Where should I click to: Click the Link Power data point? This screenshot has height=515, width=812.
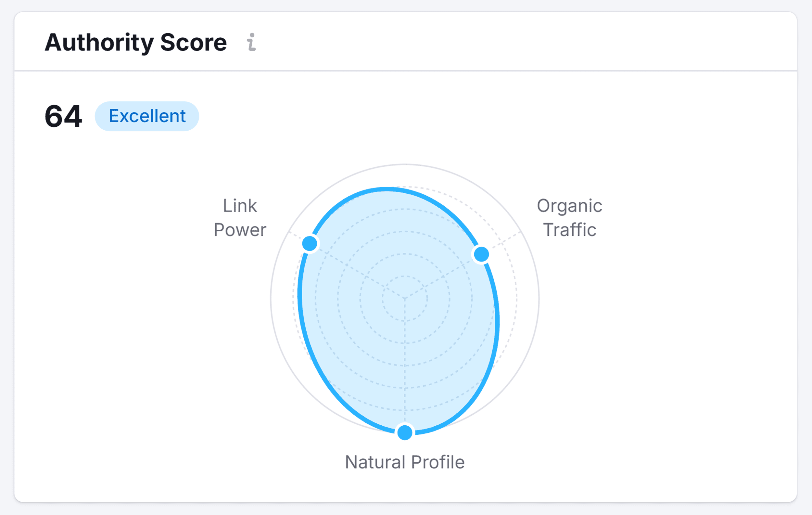tap(311, 243)
